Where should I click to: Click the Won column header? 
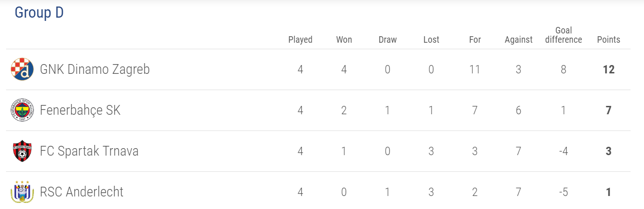344,39
